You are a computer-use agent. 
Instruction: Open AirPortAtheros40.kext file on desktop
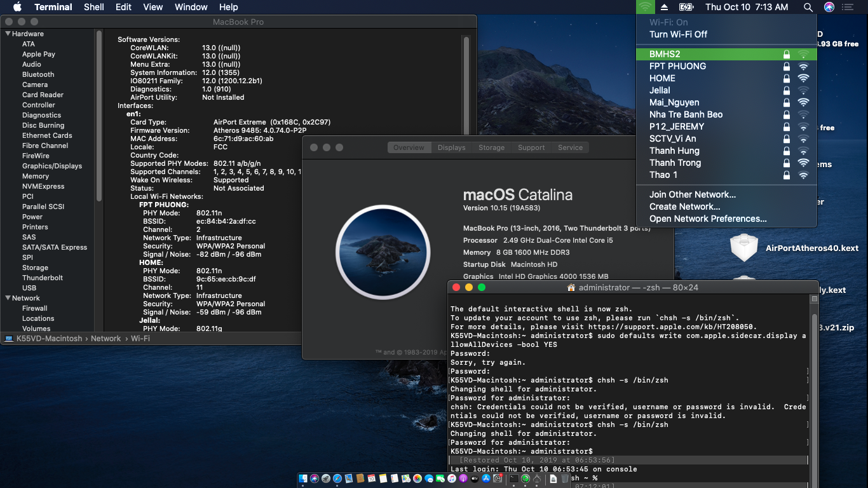[794, 248]
